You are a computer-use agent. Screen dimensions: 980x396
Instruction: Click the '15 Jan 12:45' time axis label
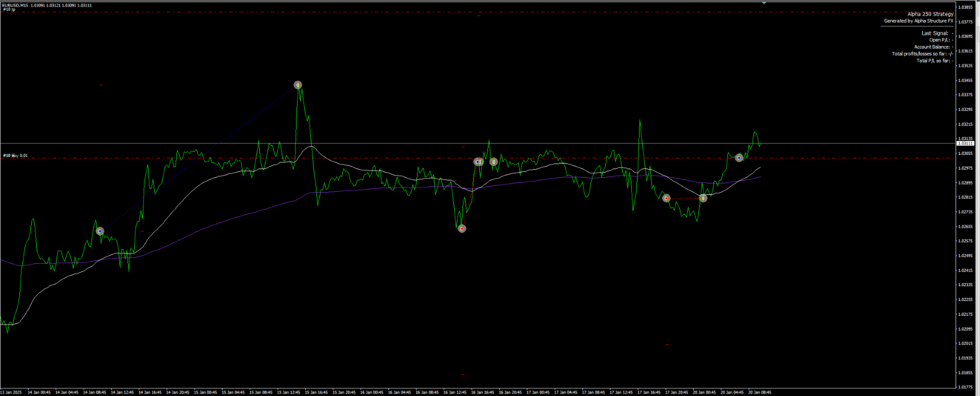[x=288, y=392]
